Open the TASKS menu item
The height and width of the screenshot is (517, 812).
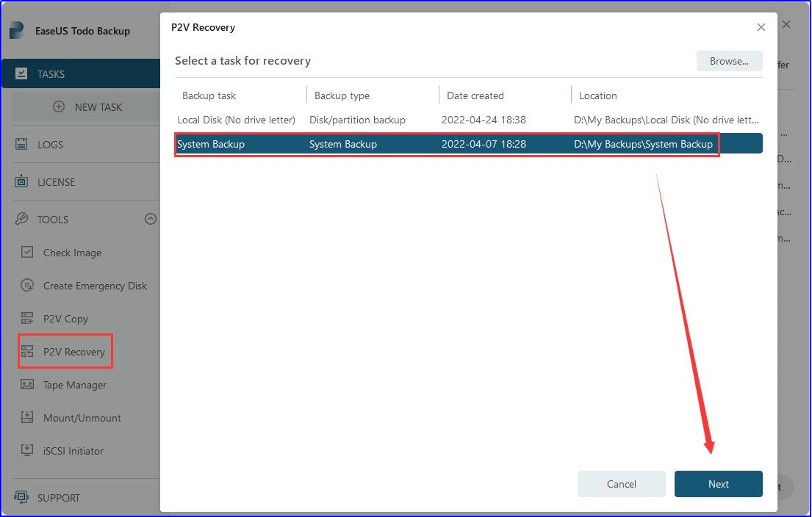[82, 73]
